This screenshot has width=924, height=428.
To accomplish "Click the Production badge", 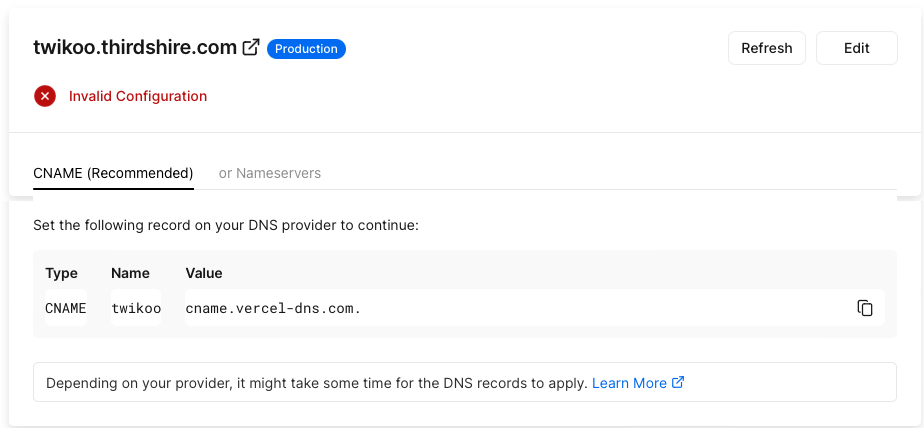I will pos(306,48).
